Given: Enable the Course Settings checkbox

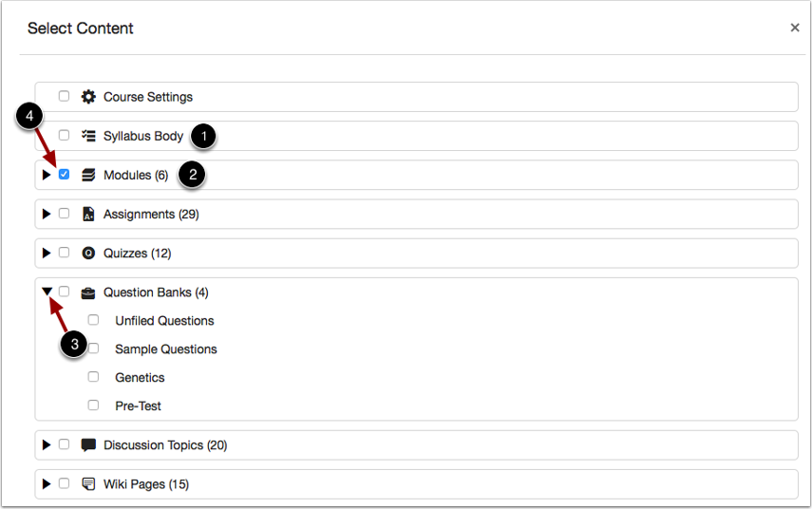Looking at the screenshot, I should (x=65, y=96).
